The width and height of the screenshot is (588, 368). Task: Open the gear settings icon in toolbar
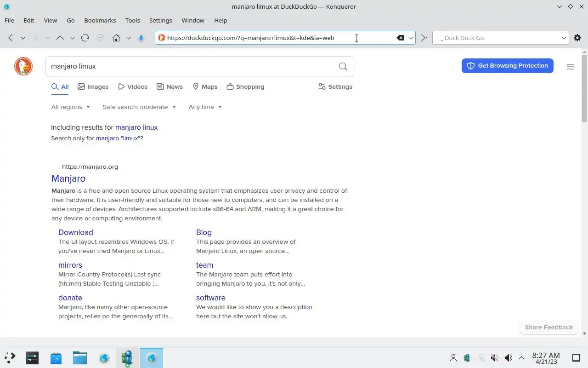tap(577, 38)
